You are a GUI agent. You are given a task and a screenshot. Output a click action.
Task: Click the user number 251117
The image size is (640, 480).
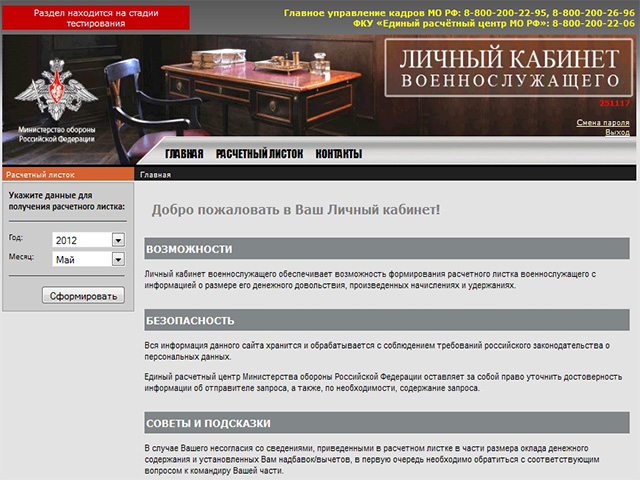tap(615, 103)
